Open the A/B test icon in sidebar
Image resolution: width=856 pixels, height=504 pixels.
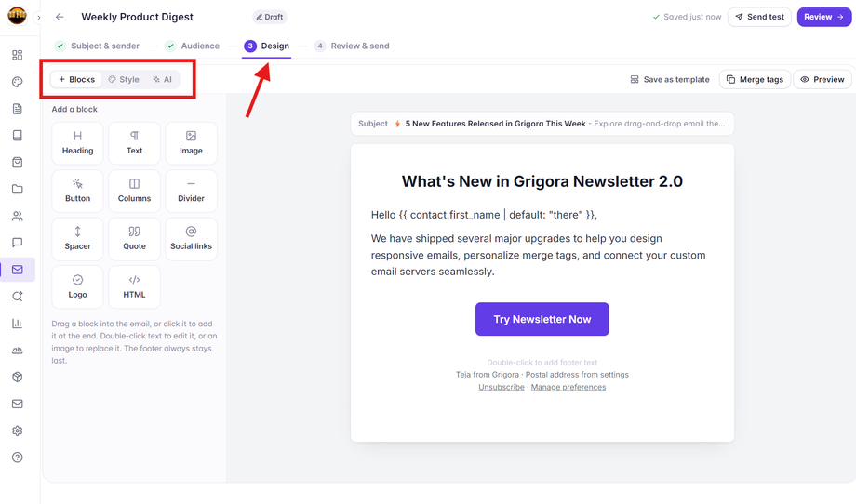[18, 351]
